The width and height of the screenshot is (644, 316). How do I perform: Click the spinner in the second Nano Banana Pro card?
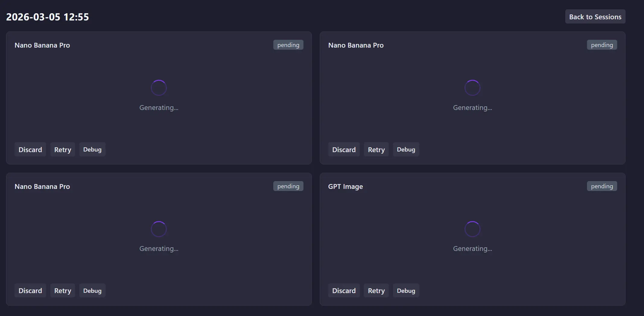coord(472,88)
